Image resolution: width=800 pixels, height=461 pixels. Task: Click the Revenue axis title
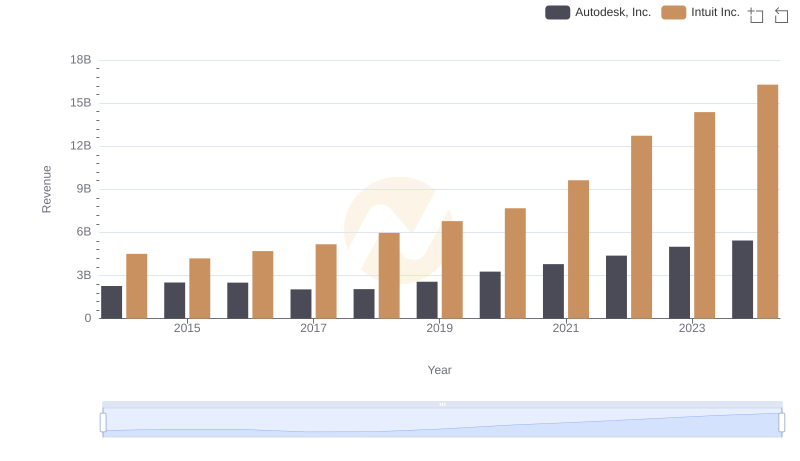point(46,189)
